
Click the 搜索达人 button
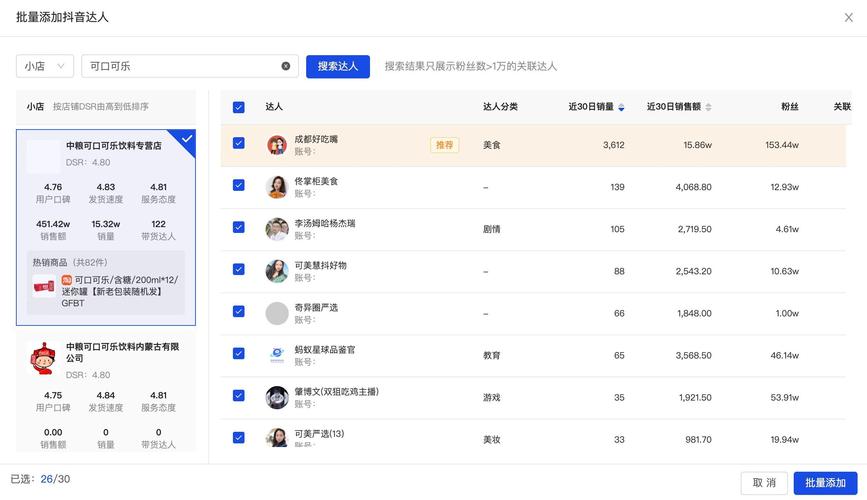click(x=338, y=66)
